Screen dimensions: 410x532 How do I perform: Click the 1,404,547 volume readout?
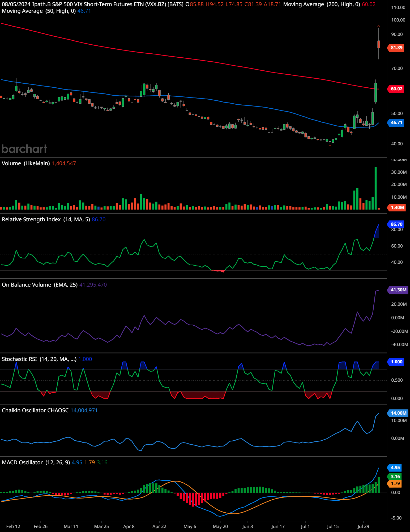(64, 163)
